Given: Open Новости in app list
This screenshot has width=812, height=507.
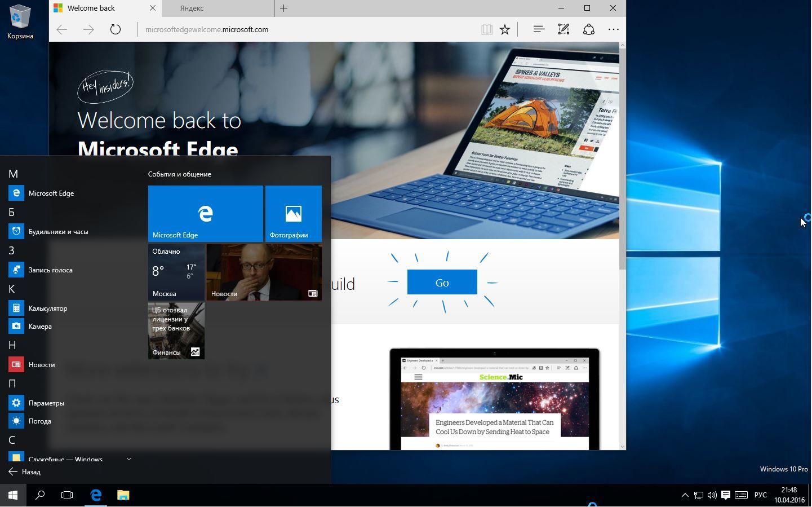Looking at the screenshot, I should (x=70, y=364).
